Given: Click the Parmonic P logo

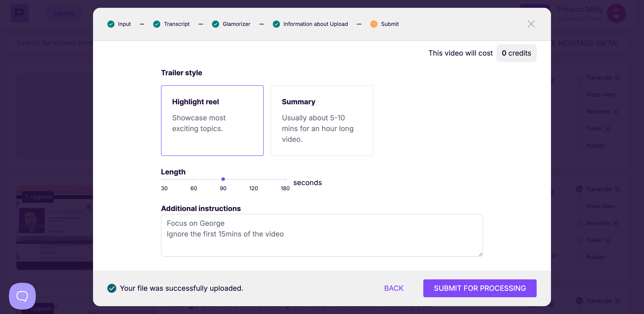Looking at the screenshot, I should (x=19, y=13).
